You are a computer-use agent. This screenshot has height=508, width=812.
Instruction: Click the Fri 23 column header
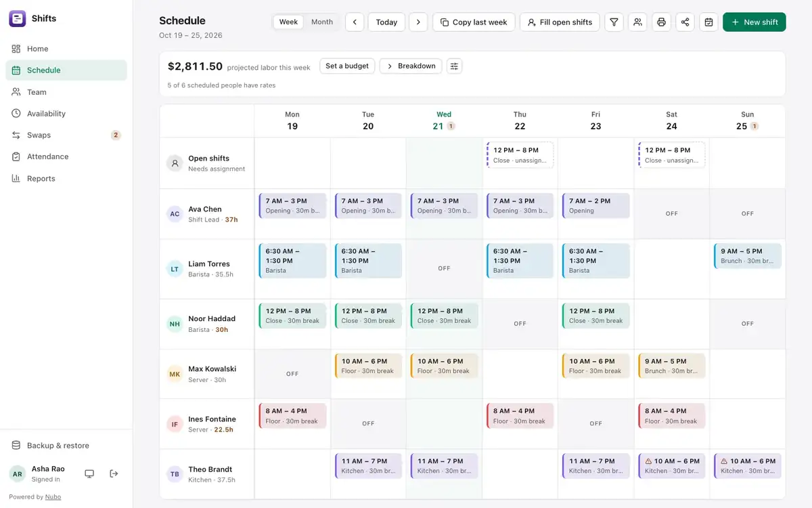595,121
